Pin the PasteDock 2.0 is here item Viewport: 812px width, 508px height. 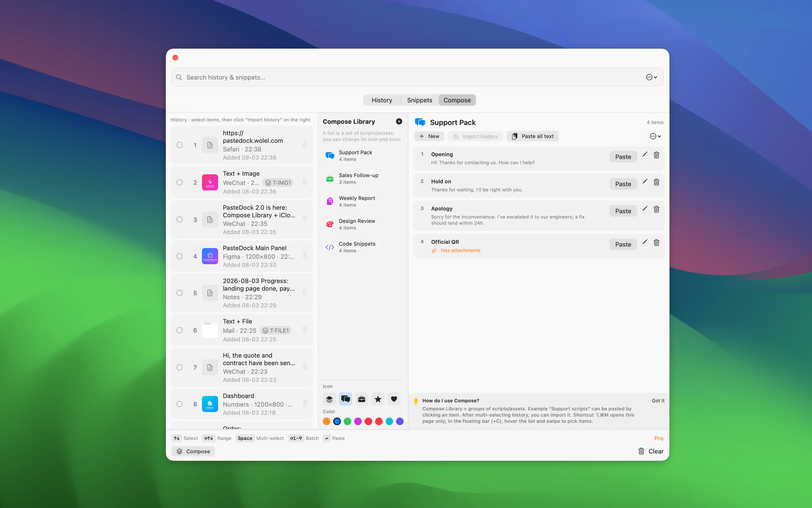(x=305, y=219)
